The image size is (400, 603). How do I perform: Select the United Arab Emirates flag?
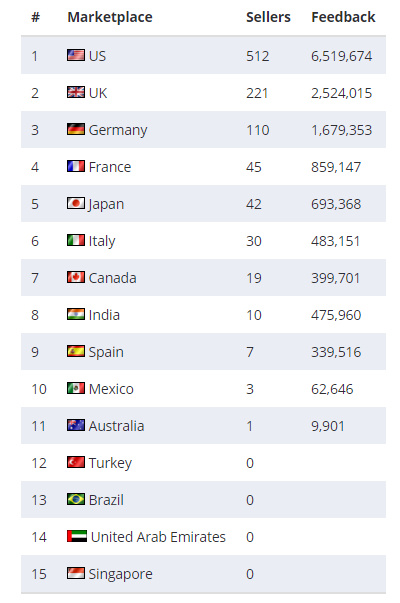[x=77, y=536]
